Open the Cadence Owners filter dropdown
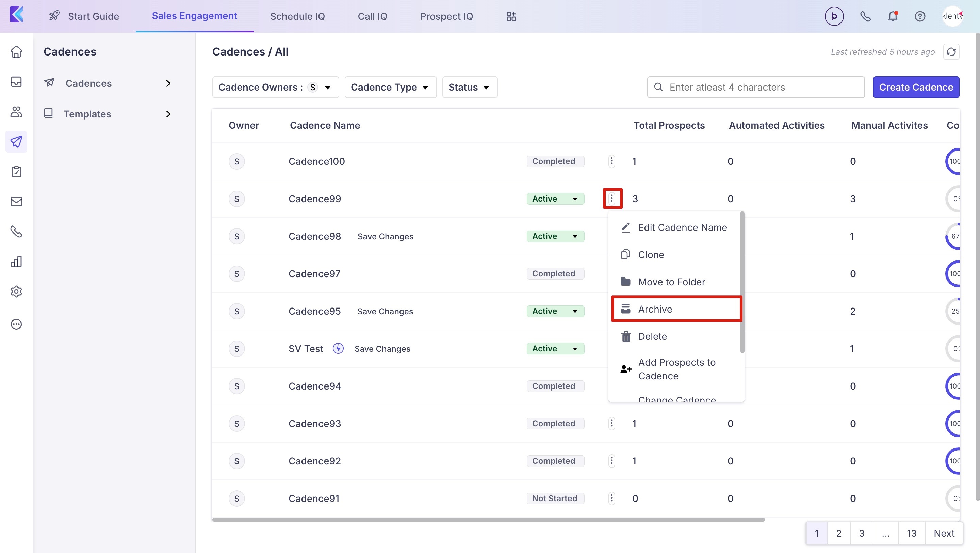Viewport: 980px width, 553px height. pyautogui.click(x=275, y=87)
